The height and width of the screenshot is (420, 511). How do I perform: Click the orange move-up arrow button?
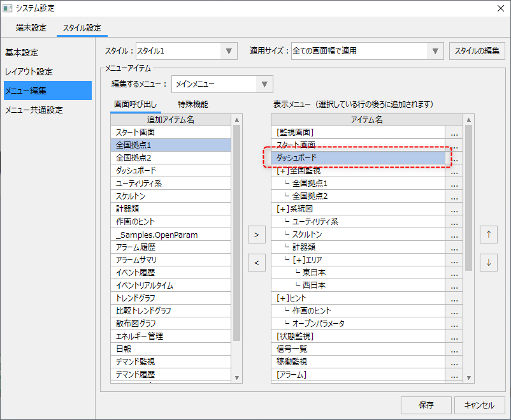488,234
